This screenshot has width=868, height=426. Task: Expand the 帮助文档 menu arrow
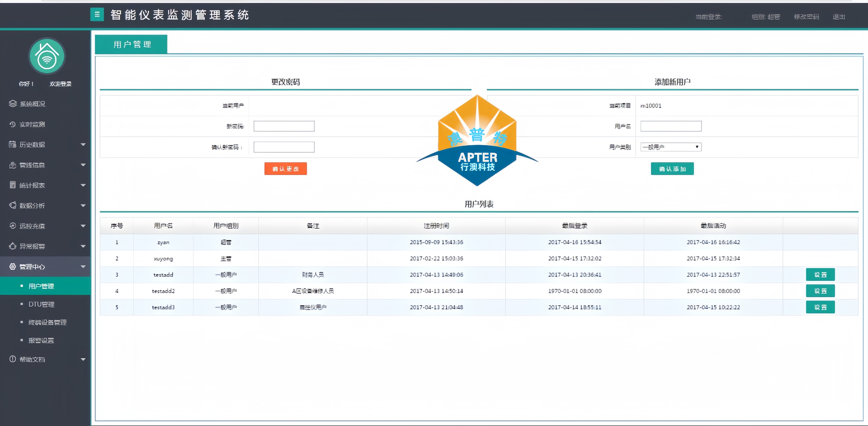pos(83,359)
